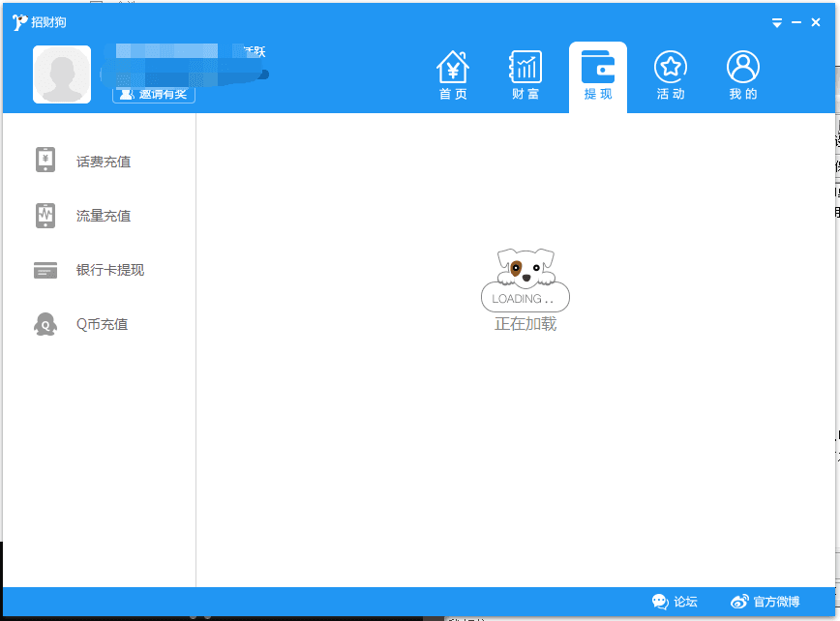840x621 pixels.
Task: Select the 财富 wealth icon
Action: pos(525,68)
